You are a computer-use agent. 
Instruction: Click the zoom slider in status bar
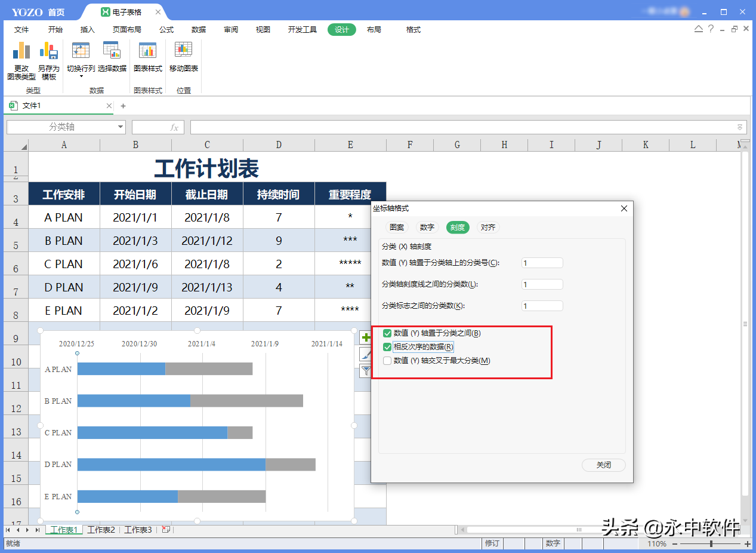[711, 544]
